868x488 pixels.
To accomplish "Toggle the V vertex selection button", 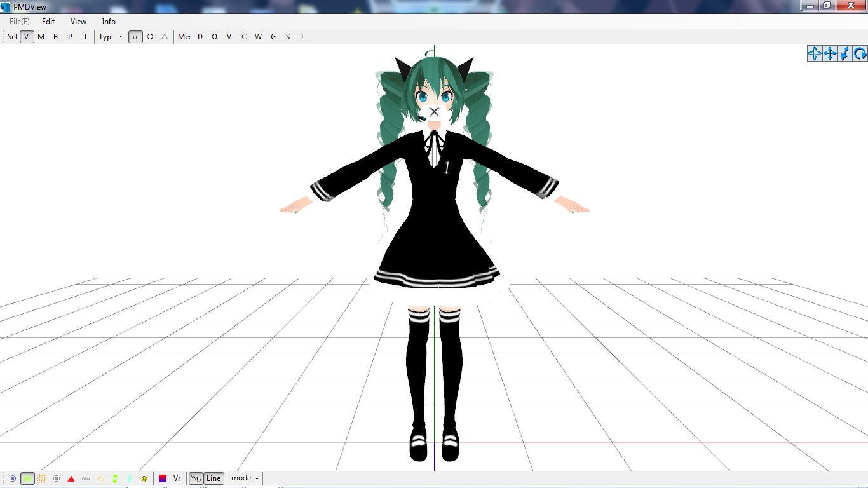I will tap(27, 37).
